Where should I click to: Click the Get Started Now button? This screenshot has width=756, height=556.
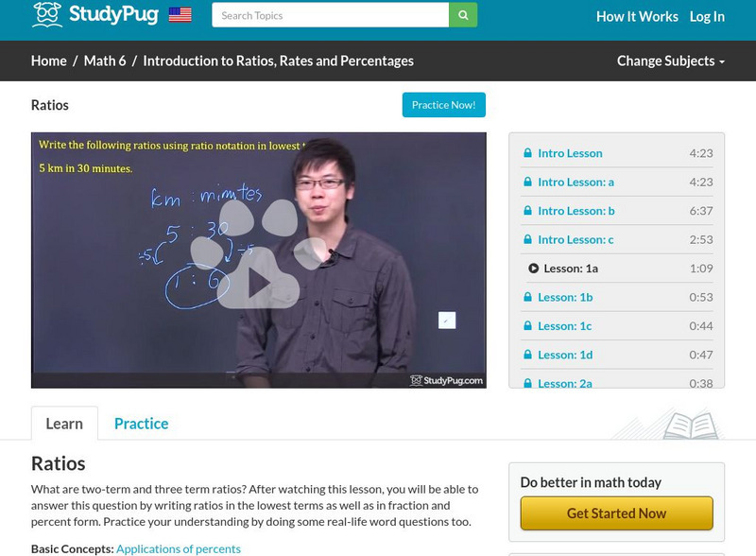pos(616,513)
